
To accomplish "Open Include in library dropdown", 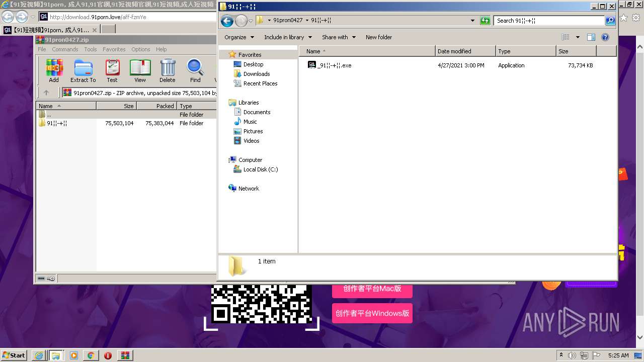I will coord(288,37).
